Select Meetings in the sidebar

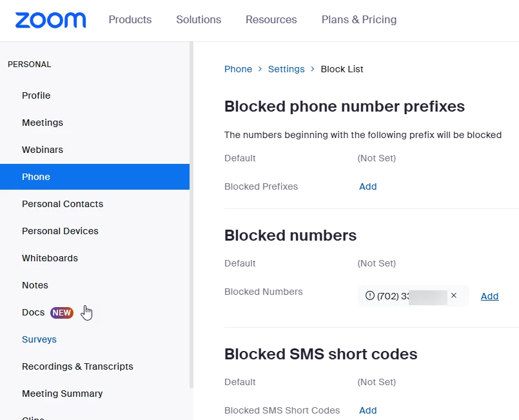pos(43,123)
